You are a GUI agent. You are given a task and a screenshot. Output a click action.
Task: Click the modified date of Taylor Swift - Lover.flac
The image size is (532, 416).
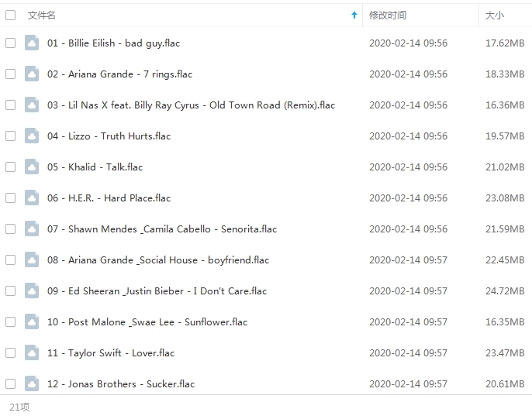[408, 353]
